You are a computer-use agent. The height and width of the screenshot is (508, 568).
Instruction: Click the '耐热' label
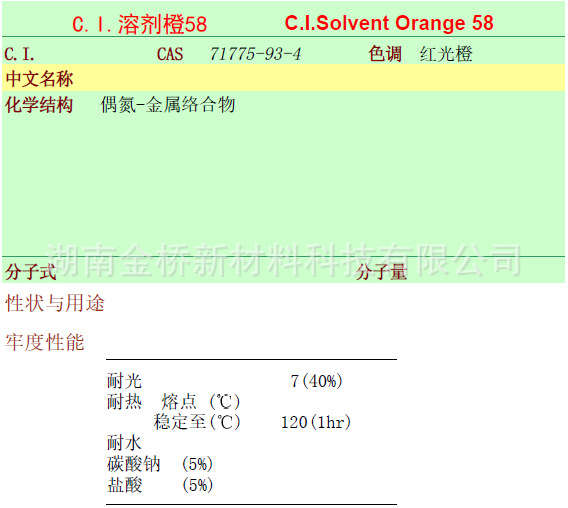tap(124, 401)
